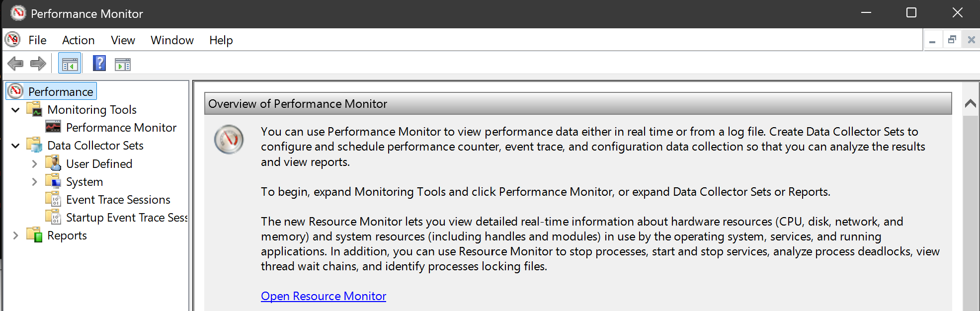Screen dimensions: 980x311
Task: Collapse the Monitoring Tools node
Action: pos(16,110)
